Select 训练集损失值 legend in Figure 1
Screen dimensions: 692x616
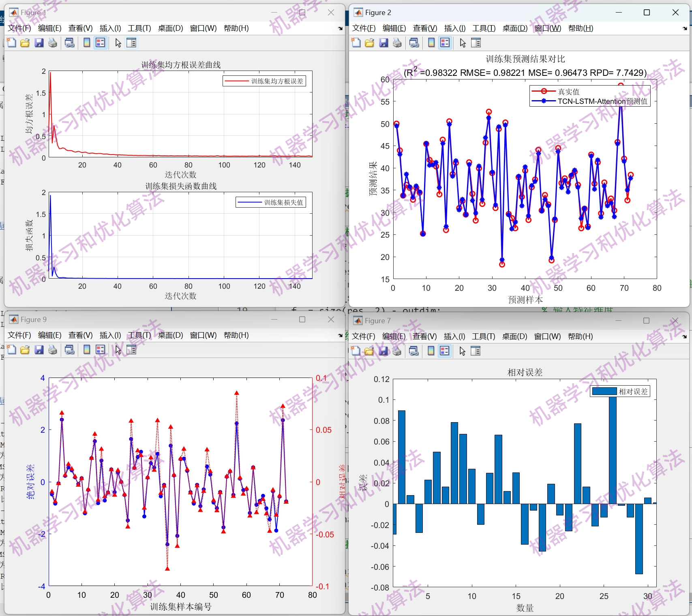[x=271, y=202]
